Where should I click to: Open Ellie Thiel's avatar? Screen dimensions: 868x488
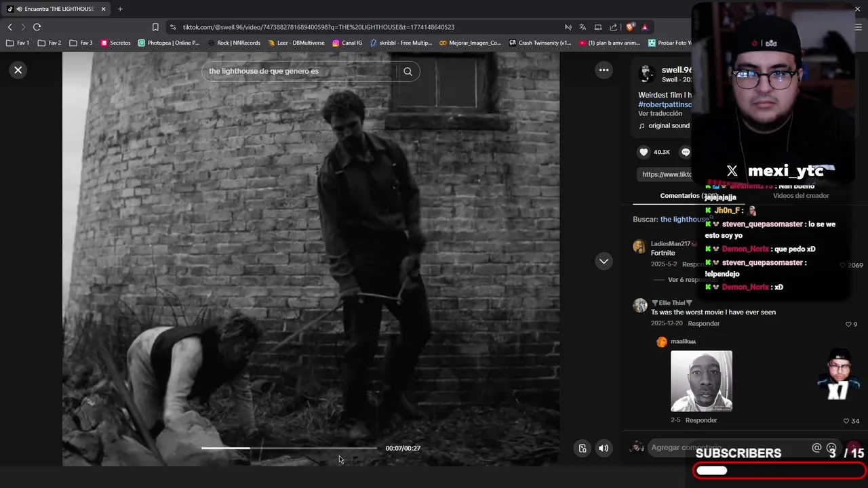pos(639,306)
